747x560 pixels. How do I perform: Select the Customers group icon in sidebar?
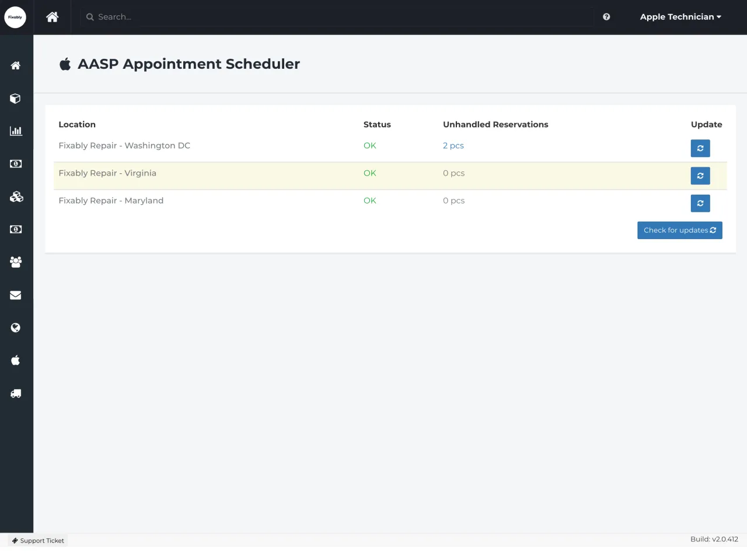coord(15,262)
